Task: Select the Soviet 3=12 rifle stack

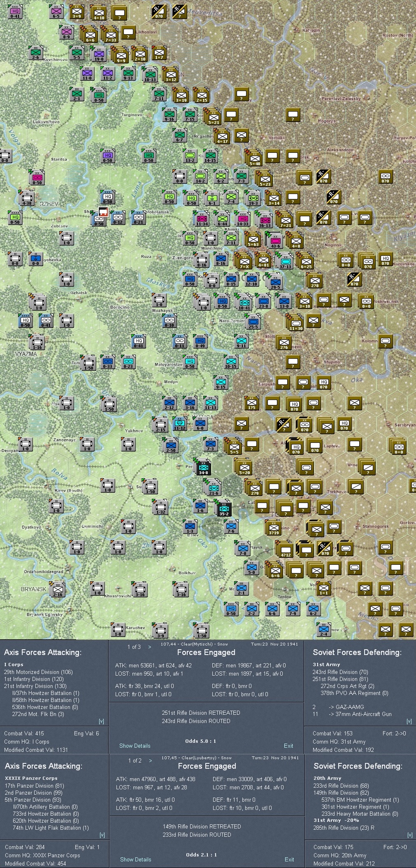Action: point(170,75)
